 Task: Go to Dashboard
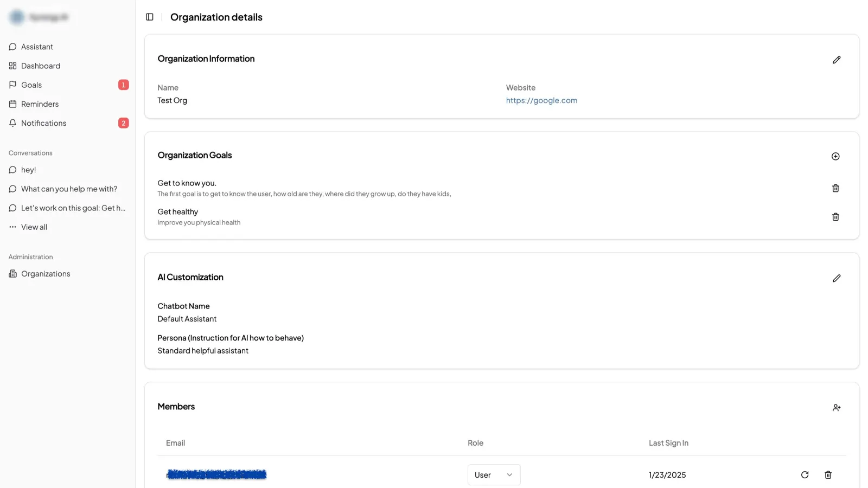[x=68, y=66]
